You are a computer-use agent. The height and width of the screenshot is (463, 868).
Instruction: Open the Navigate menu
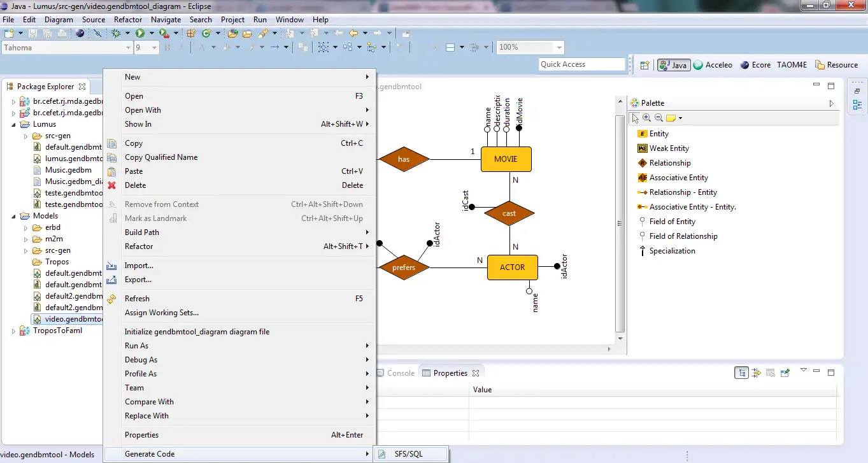(x=166, y=20)
